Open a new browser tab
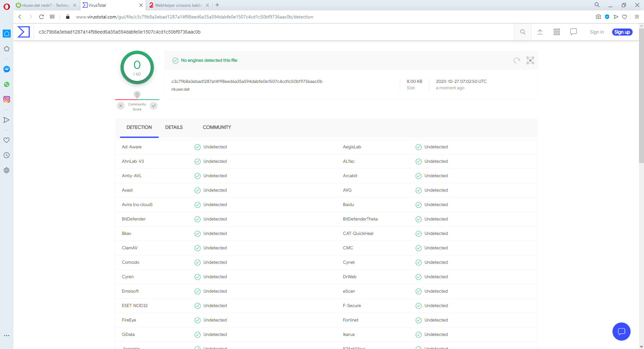The width and height of the screenshot is (644, 349). [217, 5]
